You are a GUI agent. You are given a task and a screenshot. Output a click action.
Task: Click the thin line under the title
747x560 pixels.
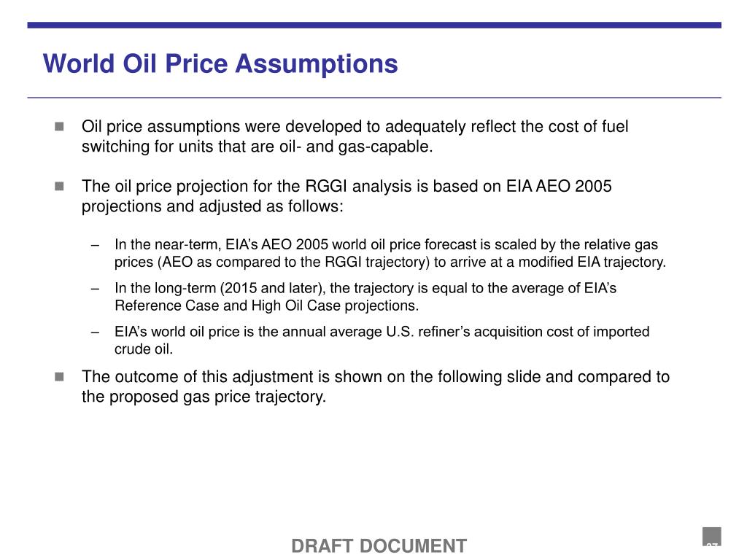point(374,98)
